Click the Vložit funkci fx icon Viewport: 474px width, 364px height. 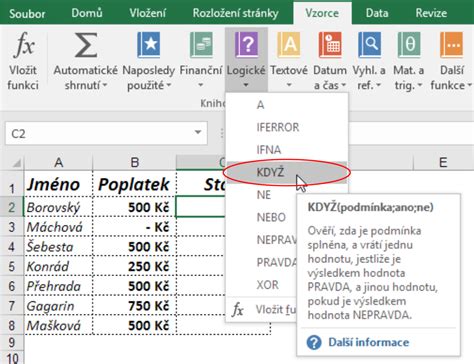tap(24, 44)
